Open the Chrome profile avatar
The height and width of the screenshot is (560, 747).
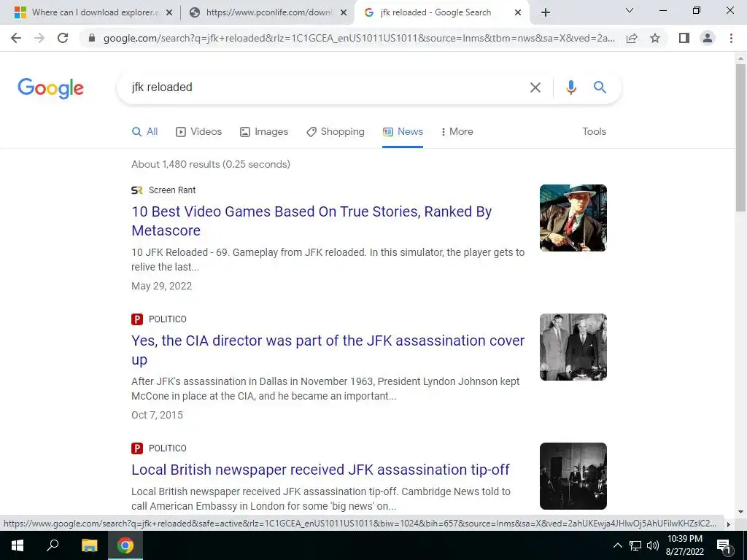tap(708, 38)
